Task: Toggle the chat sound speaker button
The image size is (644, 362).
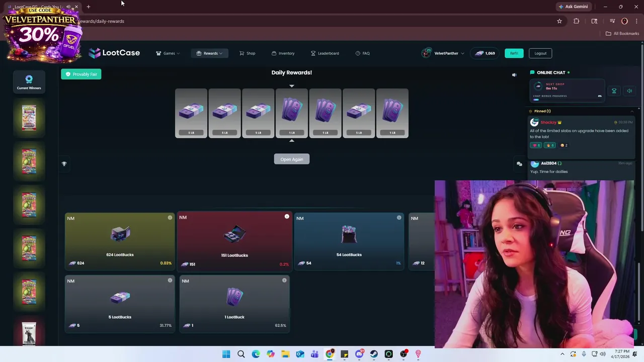Action: 629,91
